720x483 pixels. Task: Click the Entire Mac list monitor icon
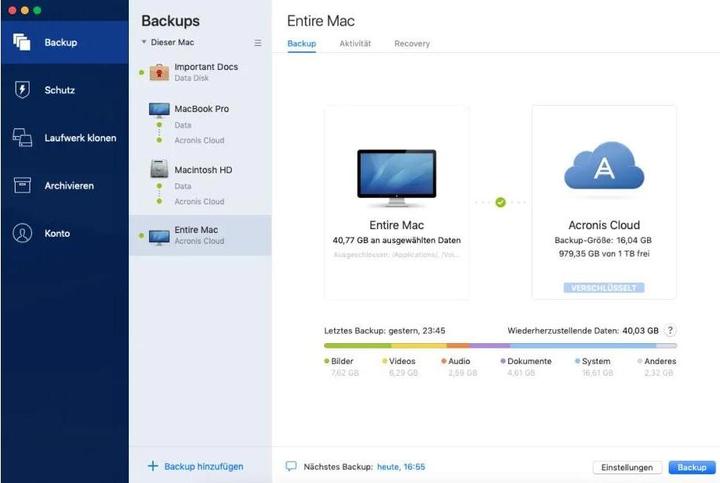tap(159, 236)
